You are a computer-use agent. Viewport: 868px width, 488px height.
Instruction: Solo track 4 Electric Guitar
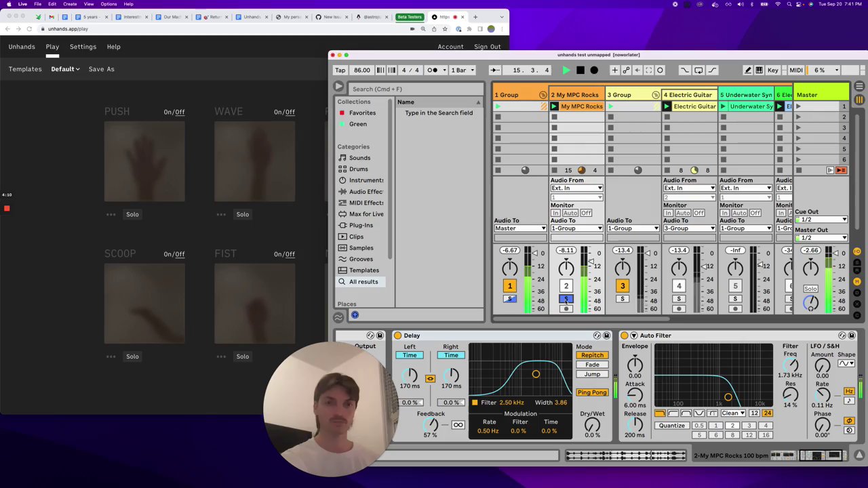(679, 299)
